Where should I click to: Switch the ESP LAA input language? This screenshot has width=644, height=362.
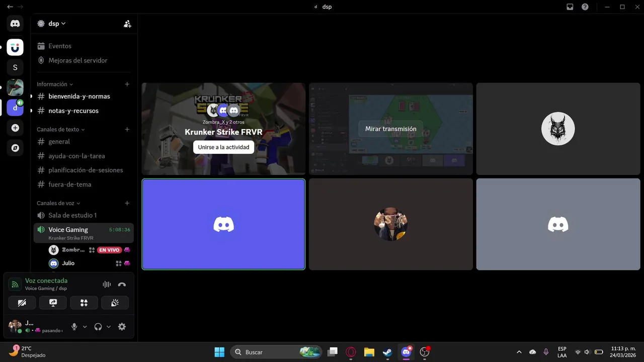pyautogui.click(x=562, y=352)
